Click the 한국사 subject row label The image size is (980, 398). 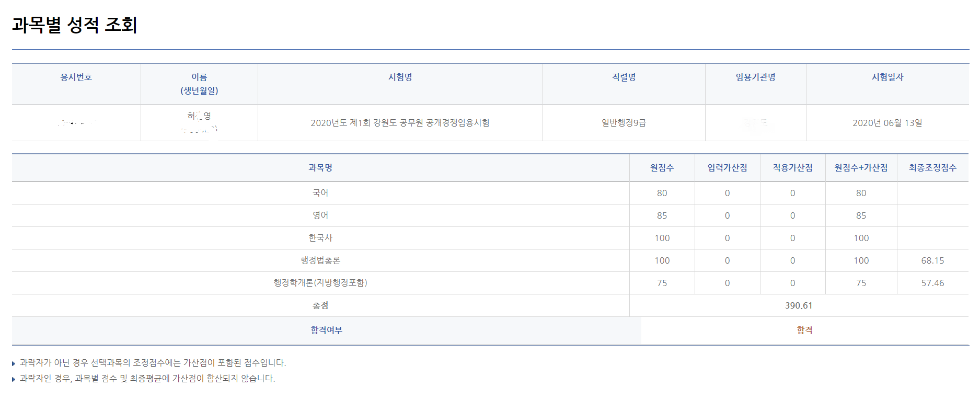(320, 238)
